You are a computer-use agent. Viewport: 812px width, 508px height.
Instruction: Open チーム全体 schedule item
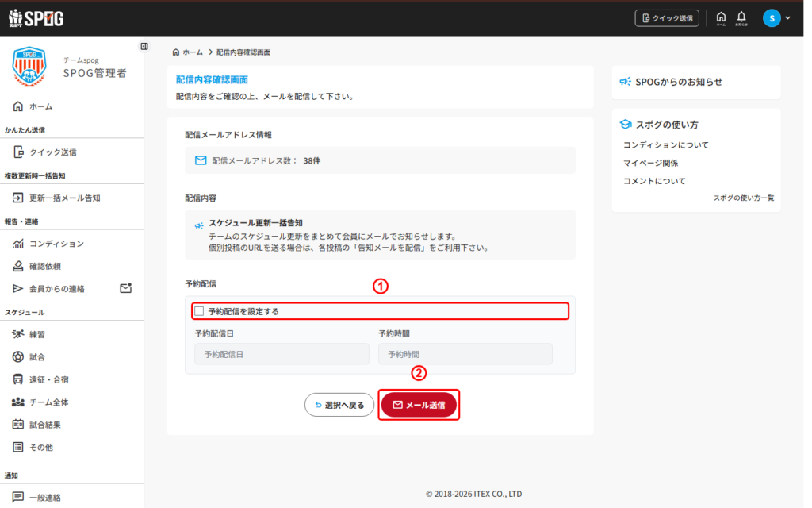[x=48, y=402]
